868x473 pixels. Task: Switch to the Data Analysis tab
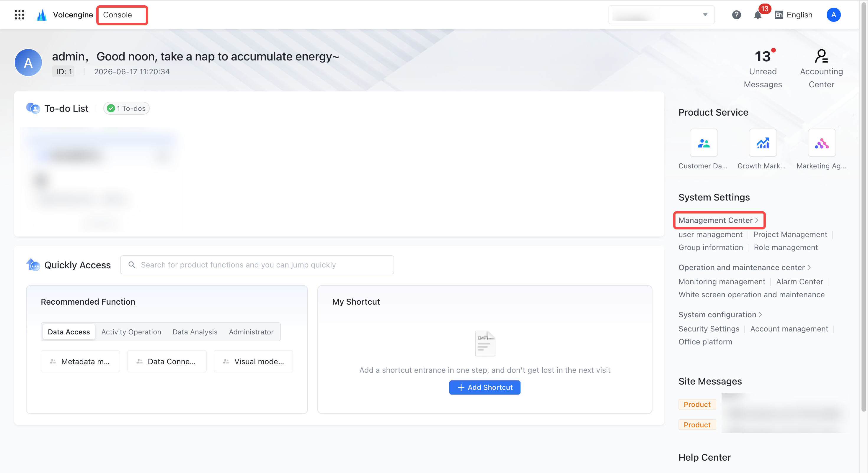195,332
